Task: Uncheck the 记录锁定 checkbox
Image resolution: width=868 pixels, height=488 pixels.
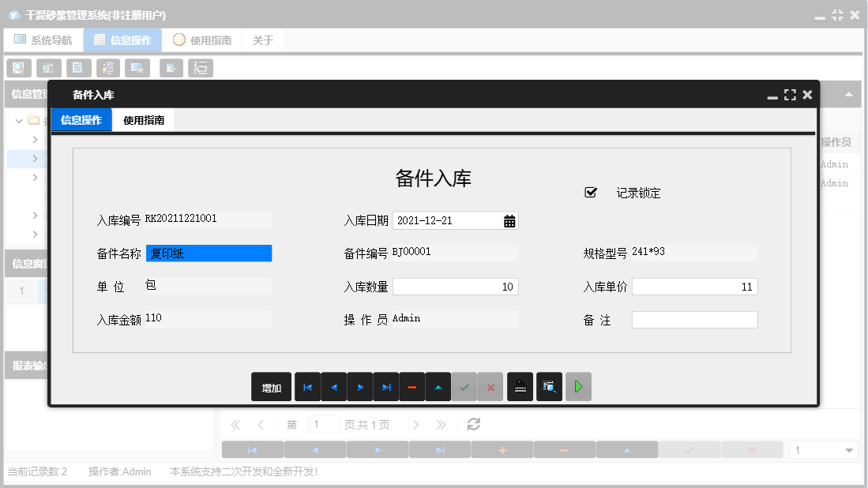Action: click(x=590, y=191)
